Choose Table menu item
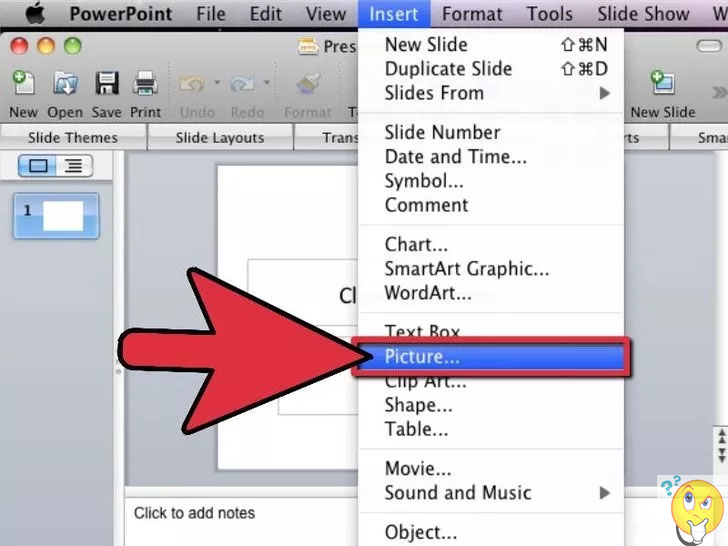Screen dimensions: 728x546 pos(491,429)
